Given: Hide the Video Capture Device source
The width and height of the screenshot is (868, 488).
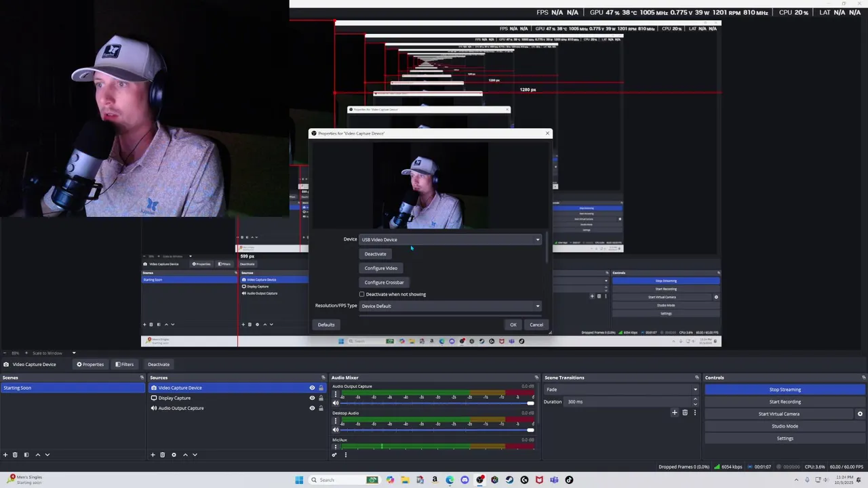Looking at the screenshot, I should [x=312, y=388].
